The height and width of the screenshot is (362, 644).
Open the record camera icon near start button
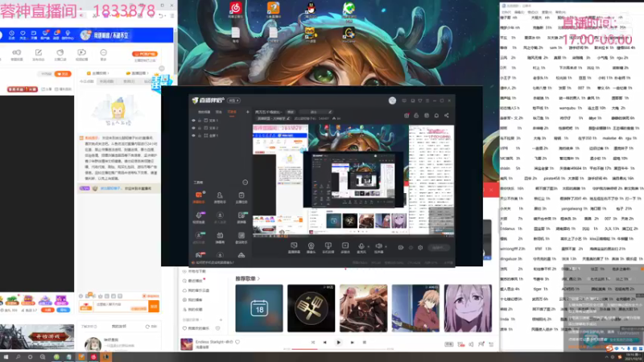point(401,248)
